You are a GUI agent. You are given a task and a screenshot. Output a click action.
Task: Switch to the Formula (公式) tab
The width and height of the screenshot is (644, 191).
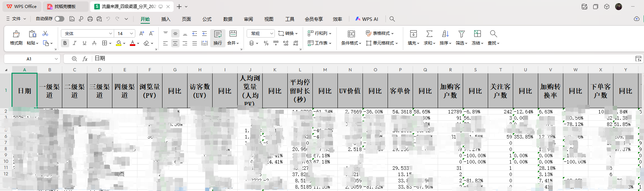click(207, 19)
